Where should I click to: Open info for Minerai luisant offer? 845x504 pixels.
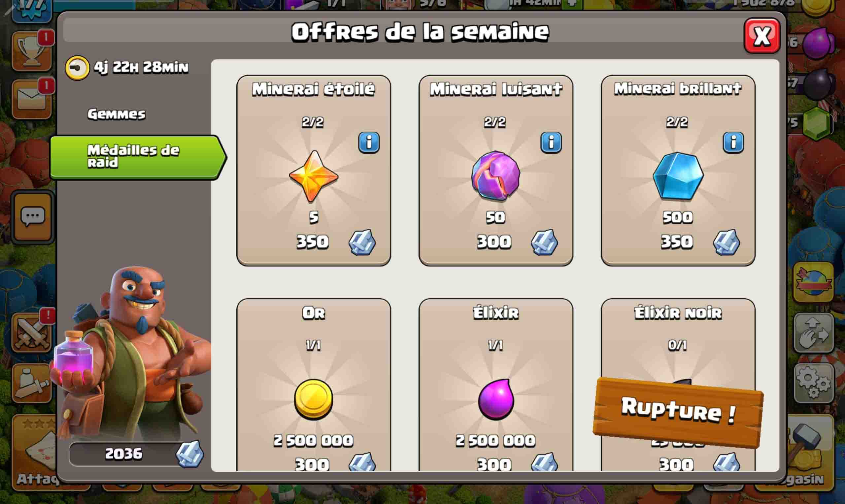coord(551,142)
